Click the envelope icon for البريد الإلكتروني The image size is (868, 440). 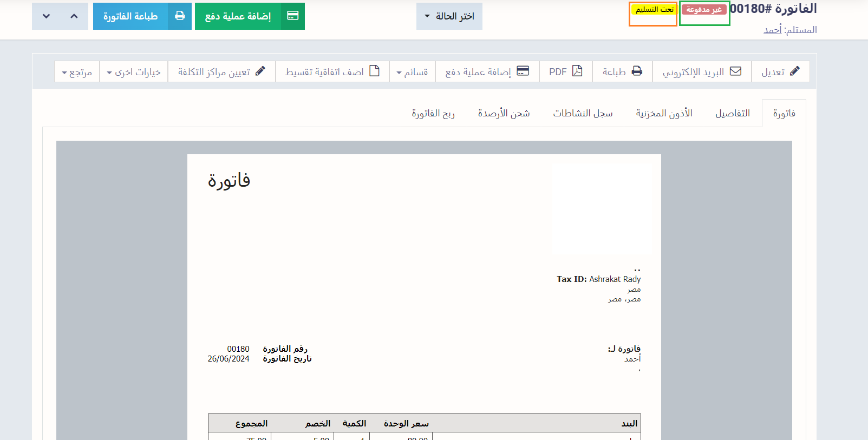[x=735, y=71]
